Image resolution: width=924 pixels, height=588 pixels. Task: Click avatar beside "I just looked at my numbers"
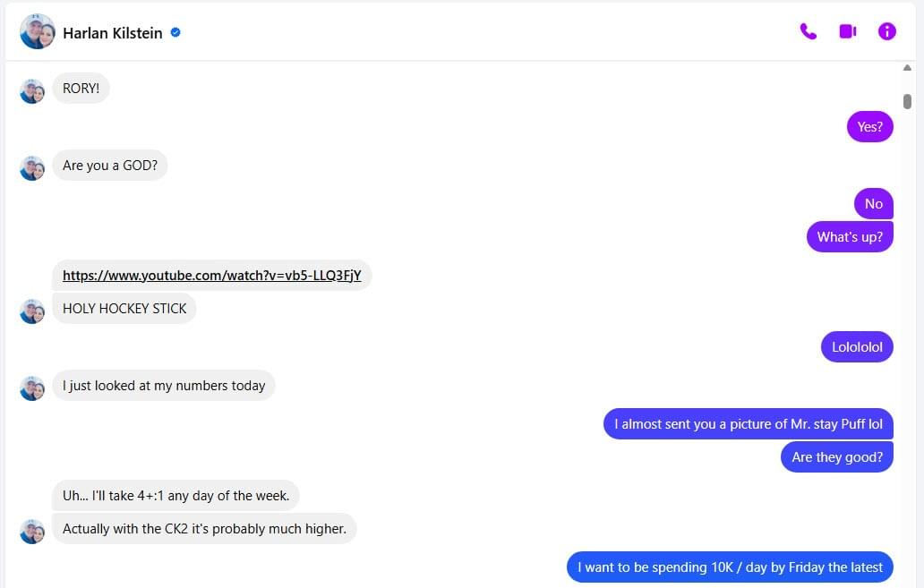[32, 388]
